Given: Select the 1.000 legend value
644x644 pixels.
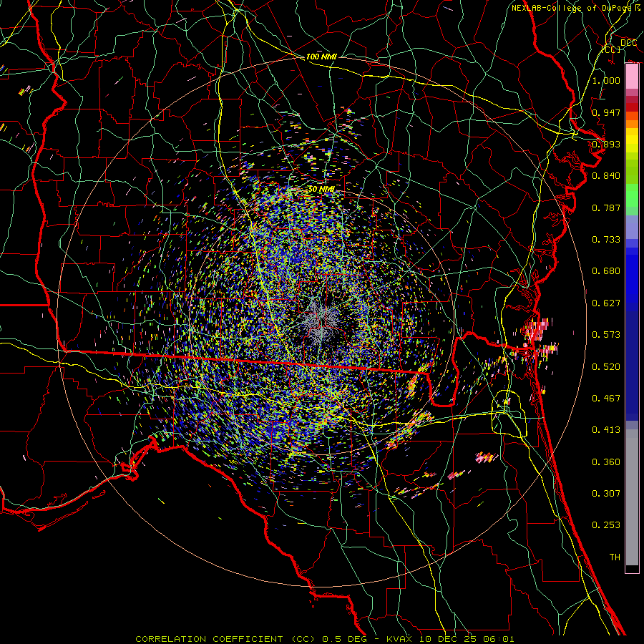Looking at the screenshot, I should point(606,80).
